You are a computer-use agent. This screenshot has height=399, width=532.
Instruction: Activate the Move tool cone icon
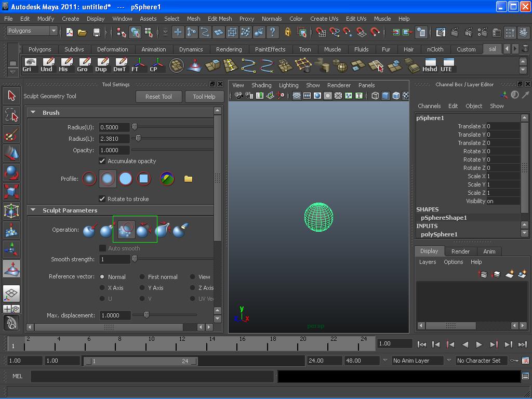11,153
